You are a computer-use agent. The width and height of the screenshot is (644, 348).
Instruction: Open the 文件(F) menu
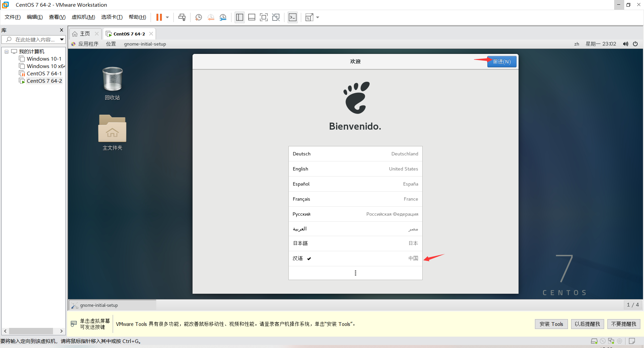[x=13, y=17]
